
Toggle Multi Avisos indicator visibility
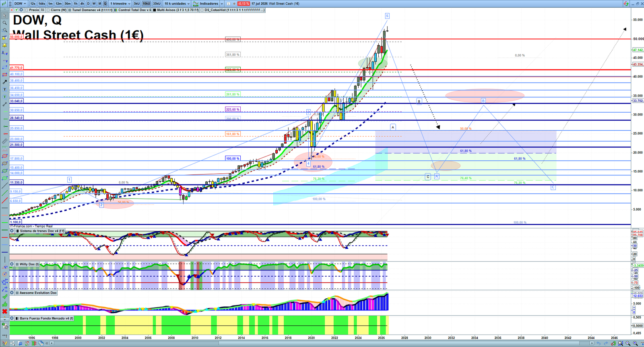pyautogui.click(x=155, y=10)
